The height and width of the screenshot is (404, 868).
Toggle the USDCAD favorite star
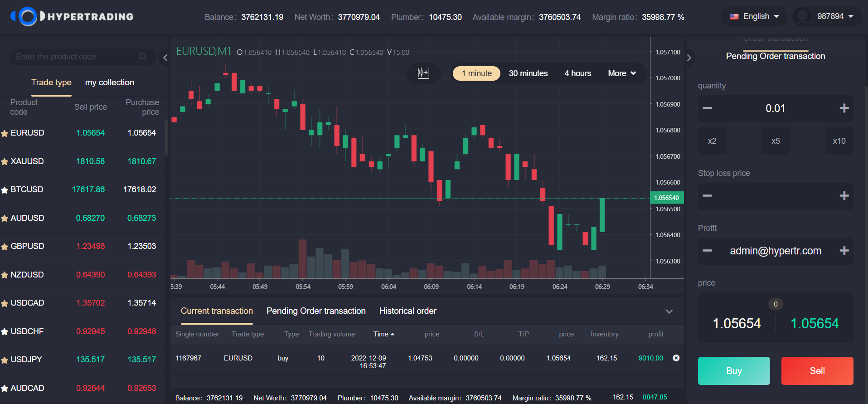[5, 303]
